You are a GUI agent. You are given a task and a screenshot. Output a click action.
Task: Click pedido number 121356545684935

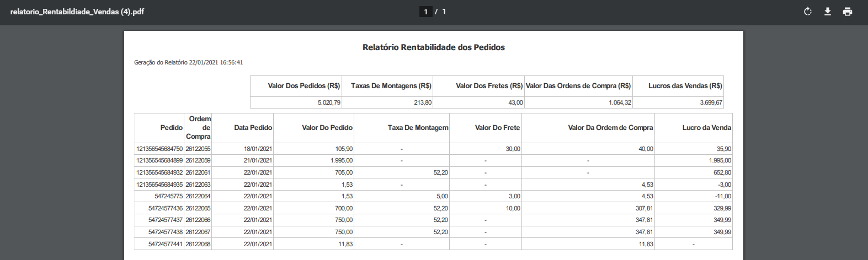click(x=159, y=185)
